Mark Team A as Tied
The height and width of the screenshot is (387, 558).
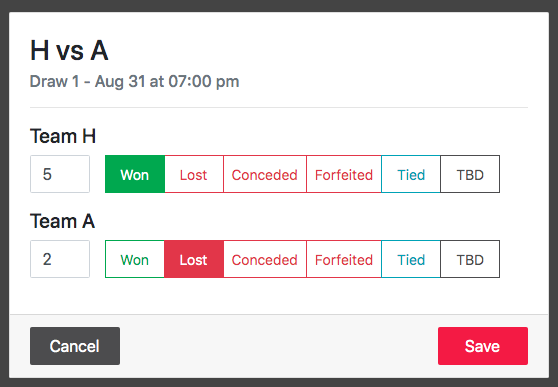[411, 259]
